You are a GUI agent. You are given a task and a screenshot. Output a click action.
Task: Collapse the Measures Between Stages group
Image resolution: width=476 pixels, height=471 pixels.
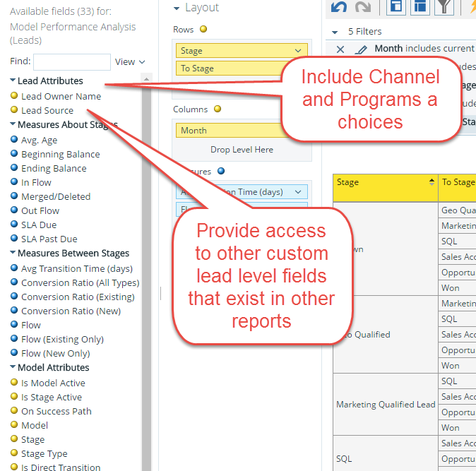pyautogui.click(x=13, y=254)
